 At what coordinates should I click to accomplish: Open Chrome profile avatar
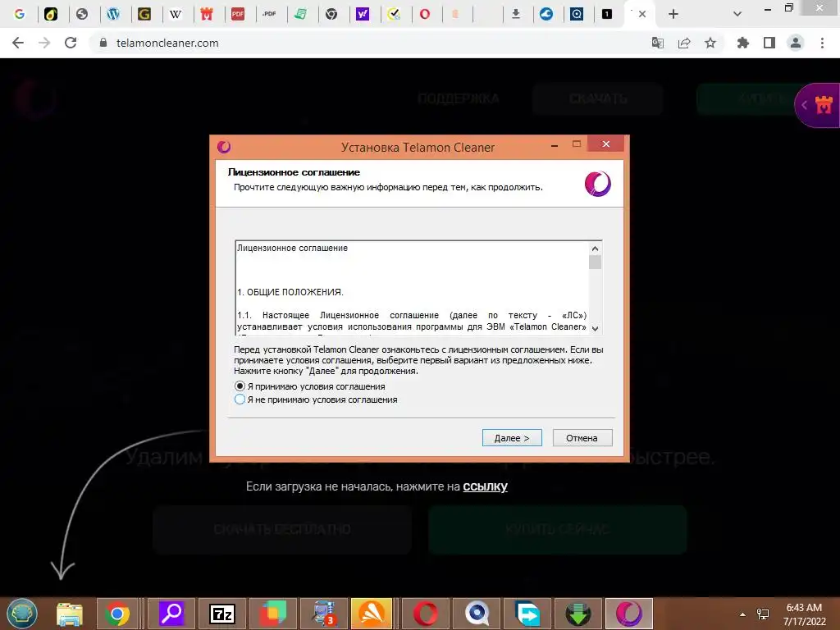pos(796,43)
